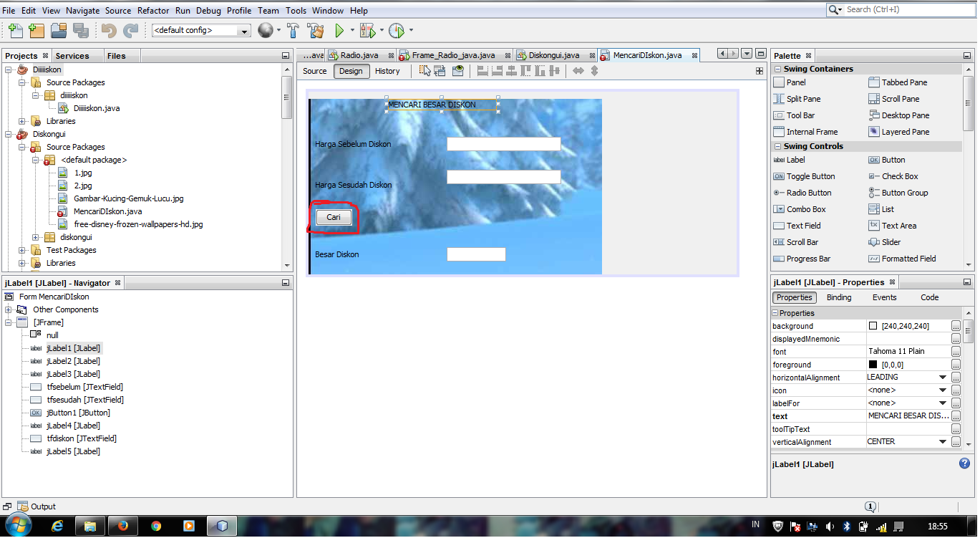Pick Check Box from the palette
Screen dimensions: 980x538
tap(893, 176)
